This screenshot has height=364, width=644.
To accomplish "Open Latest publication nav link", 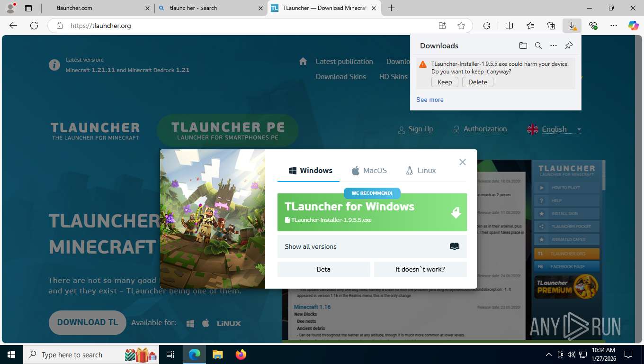I will tap(344, 62).
